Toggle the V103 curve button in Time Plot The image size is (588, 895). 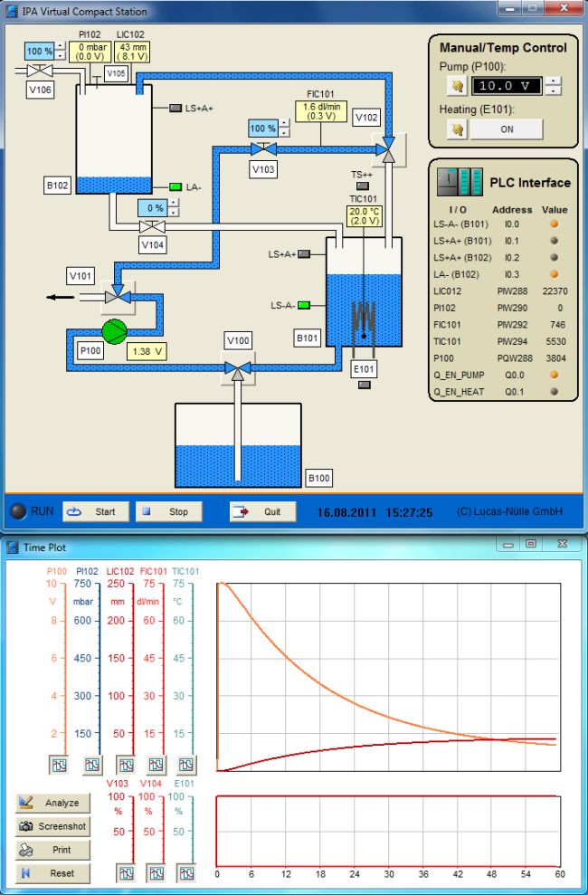tap(126, 873)
